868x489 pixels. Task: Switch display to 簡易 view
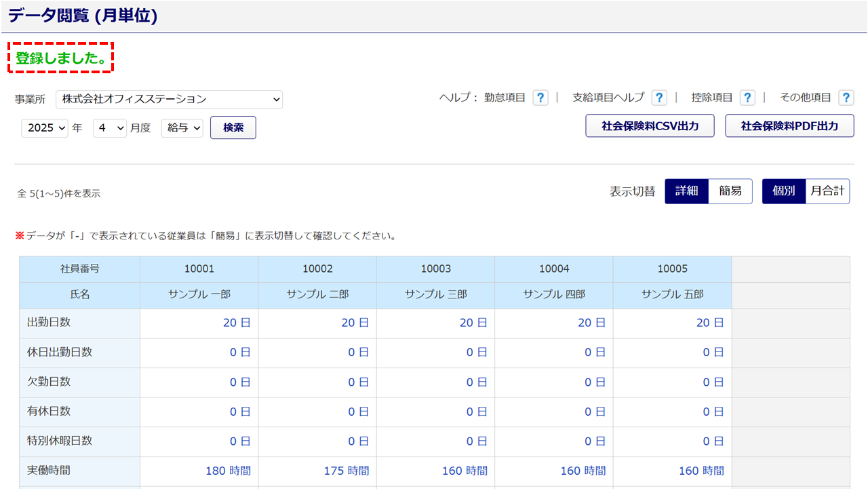pos(730,191)
